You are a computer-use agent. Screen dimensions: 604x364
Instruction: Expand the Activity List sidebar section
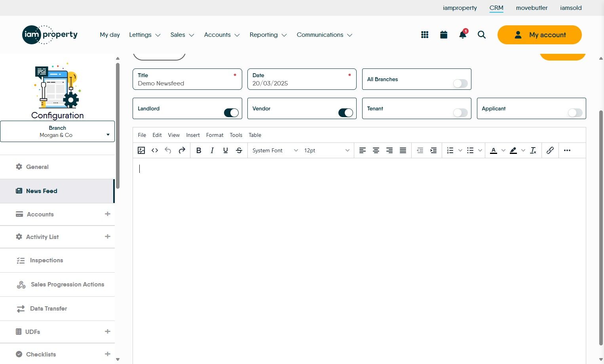pos(107,237)
